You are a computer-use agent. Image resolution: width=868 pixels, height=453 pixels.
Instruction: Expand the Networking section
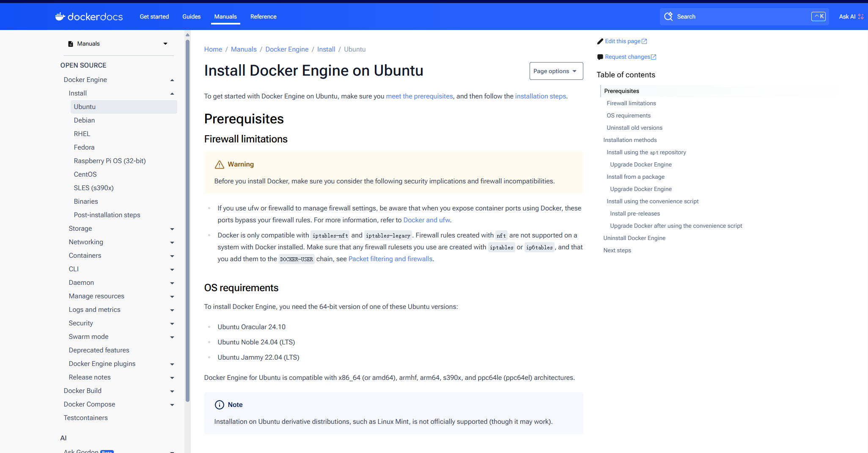click(x=172, y=242)
